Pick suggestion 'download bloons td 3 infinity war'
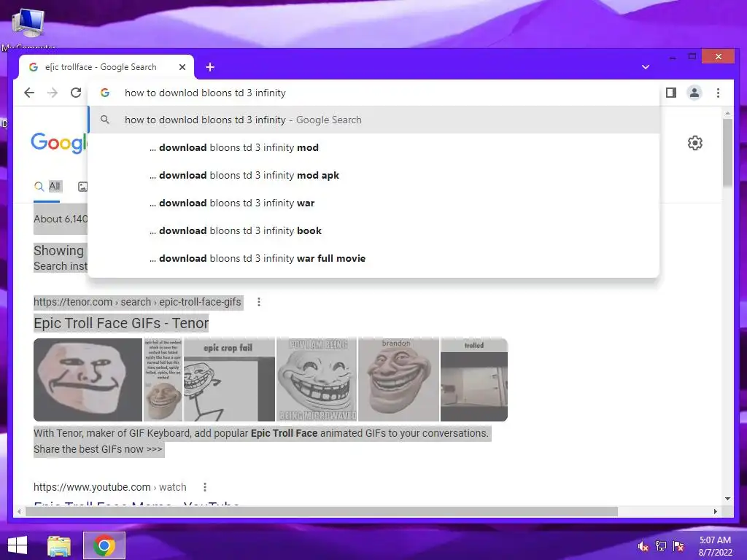The width and height of the screenshot is (747, 560). pos(374,203)
